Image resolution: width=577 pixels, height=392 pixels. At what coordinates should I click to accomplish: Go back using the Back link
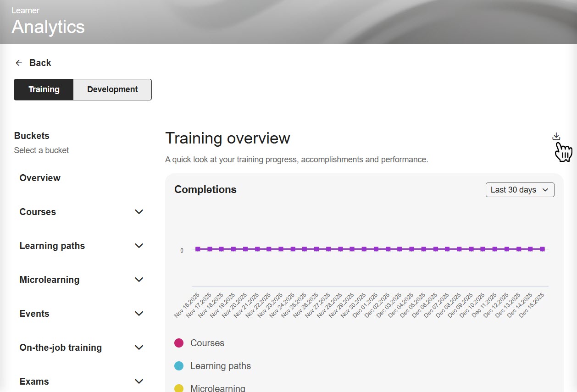[x=40, y=63]
